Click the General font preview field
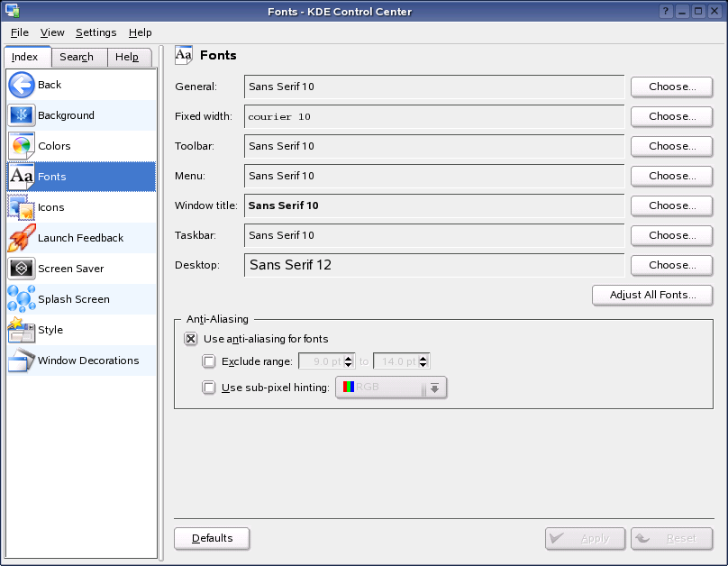 tap(434, 87)
